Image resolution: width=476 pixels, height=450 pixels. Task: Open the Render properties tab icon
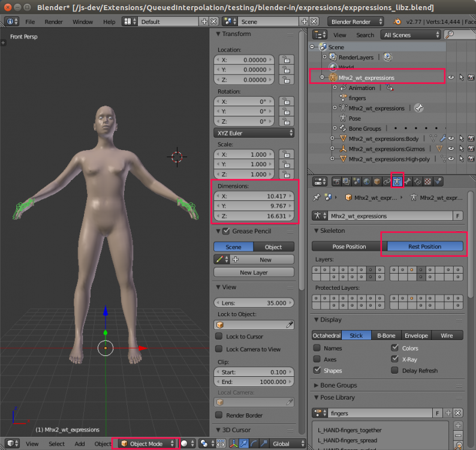336,181
